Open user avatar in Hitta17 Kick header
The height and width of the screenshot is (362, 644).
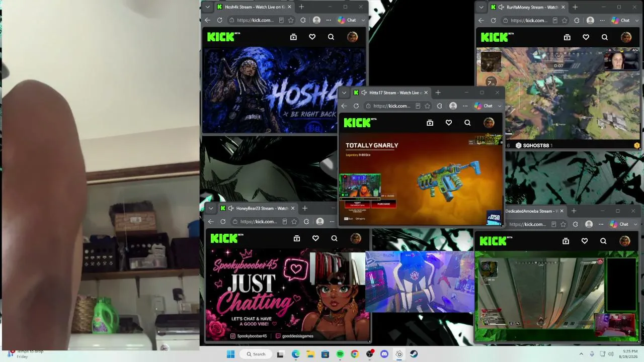(x=489, y=122)
